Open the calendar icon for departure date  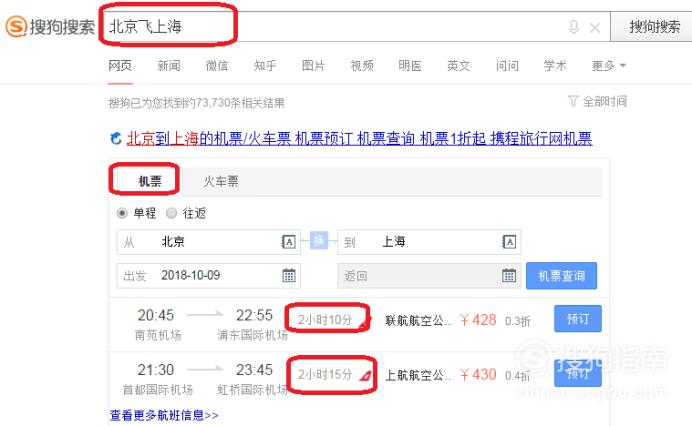pos(289,275)
